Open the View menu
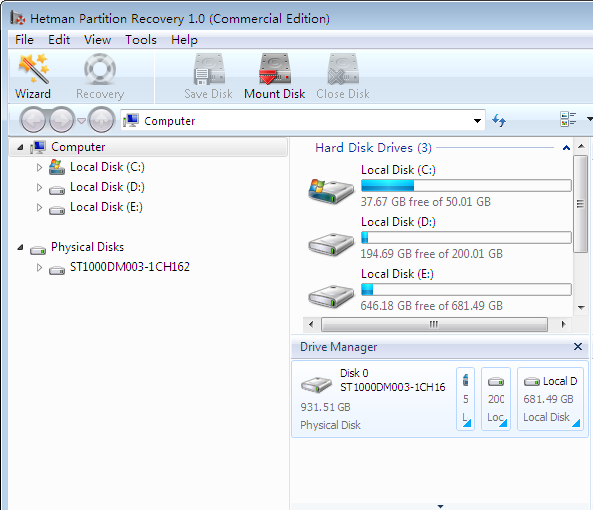 pos(98,40)
